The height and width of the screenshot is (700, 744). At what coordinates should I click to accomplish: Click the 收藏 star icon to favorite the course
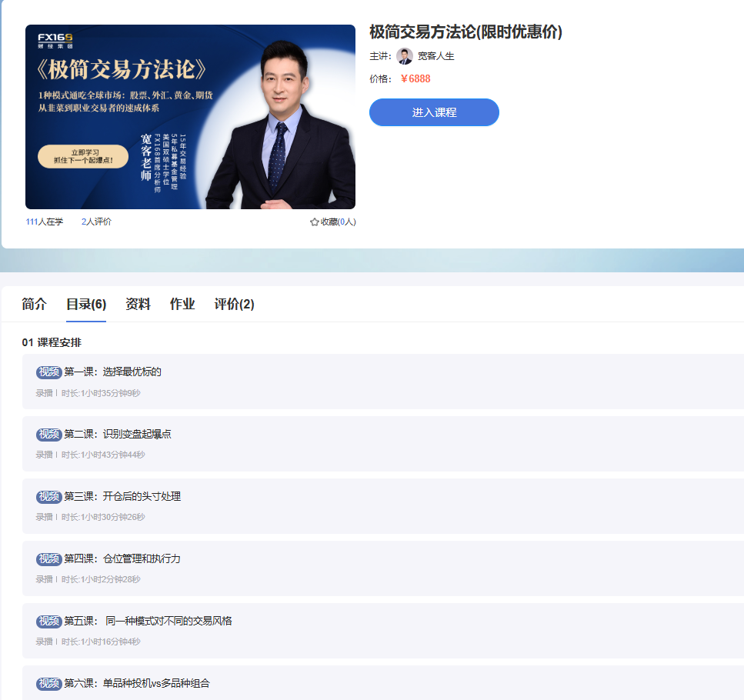coord(314,221)
